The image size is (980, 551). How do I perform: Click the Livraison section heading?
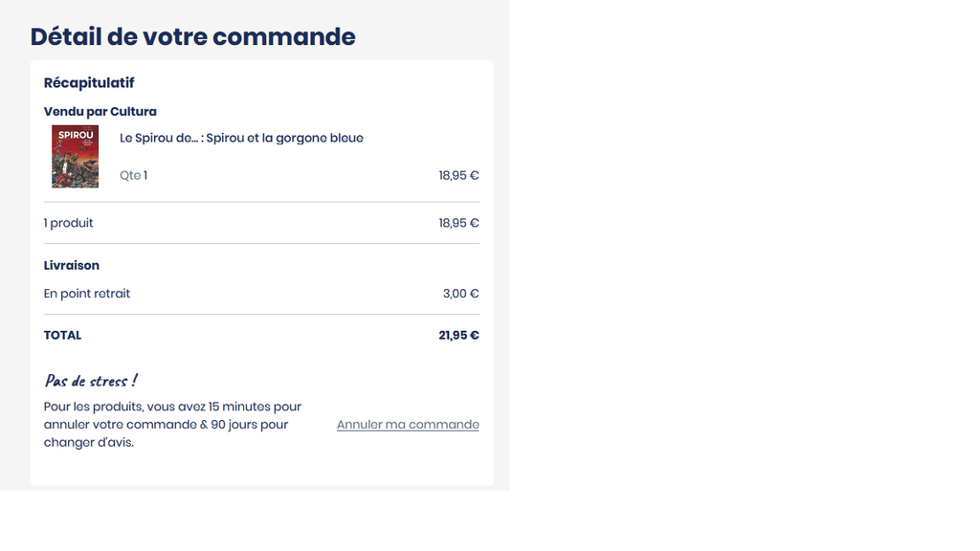coord(72,265)
